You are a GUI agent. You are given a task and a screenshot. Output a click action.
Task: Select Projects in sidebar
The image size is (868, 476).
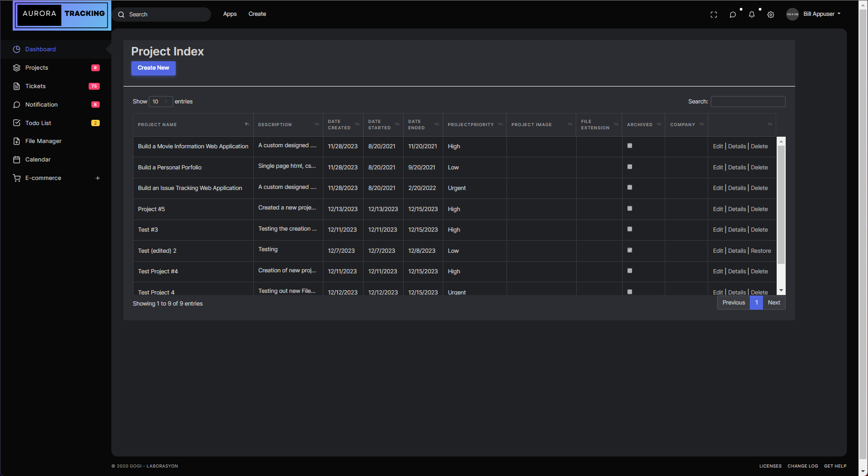[x=36, y=68]
